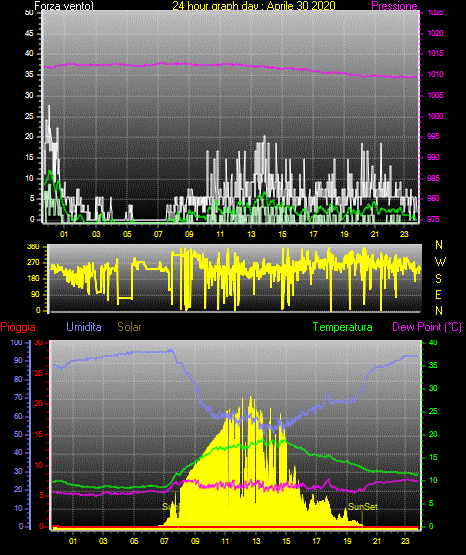Click the pressure axis value 1020
Image resolution: width=466 pixels, height=555 pixels.
click(x=435, y=33)
